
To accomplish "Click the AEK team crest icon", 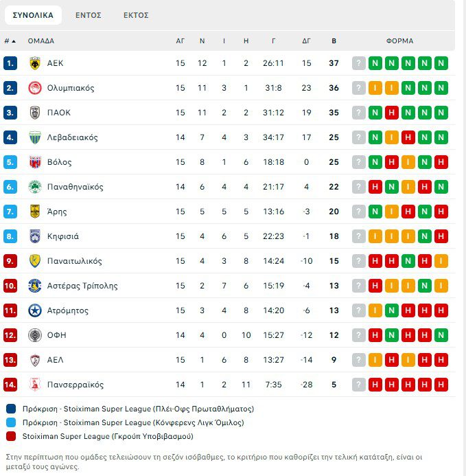I will click(x=34, y=63).
